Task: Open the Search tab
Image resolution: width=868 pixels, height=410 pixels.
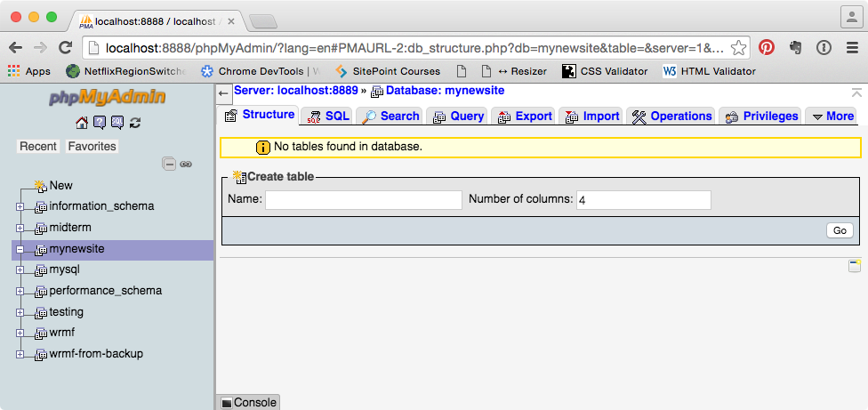Action: 390,117
